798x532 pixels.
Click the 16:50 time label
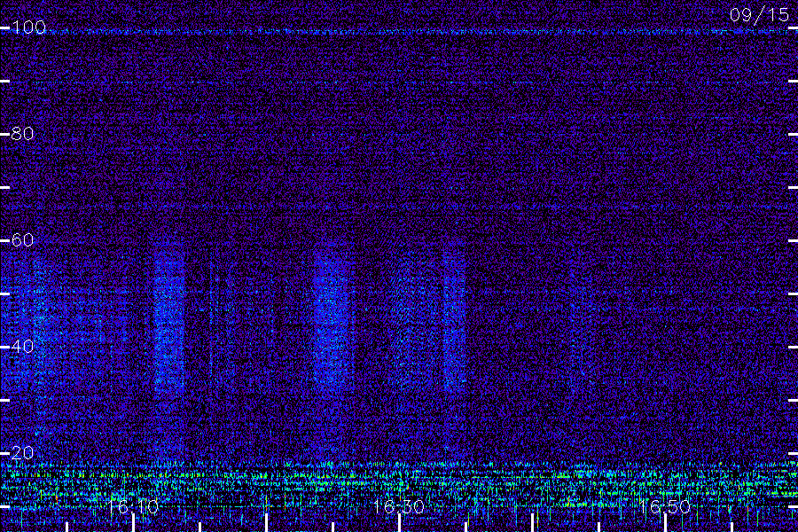665,506
